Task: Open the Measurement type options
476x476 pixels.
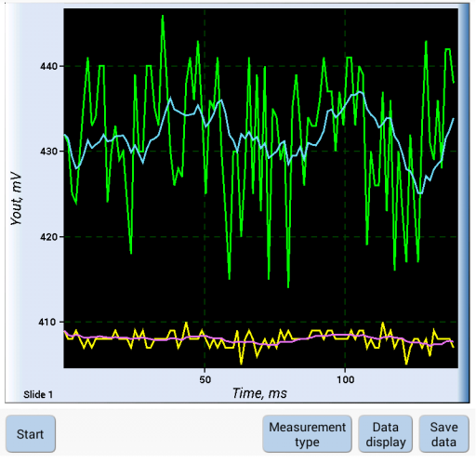Action: click(x=307, y=434)
